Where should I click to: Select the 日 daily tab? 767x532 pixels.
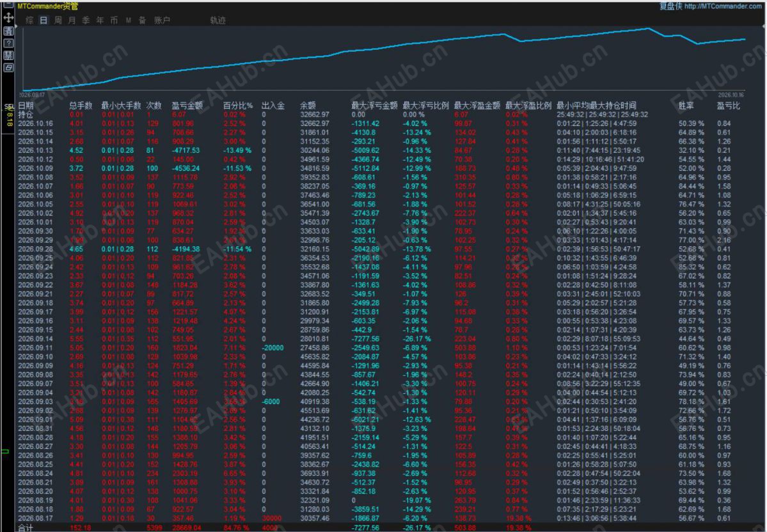tap(43, 20)
